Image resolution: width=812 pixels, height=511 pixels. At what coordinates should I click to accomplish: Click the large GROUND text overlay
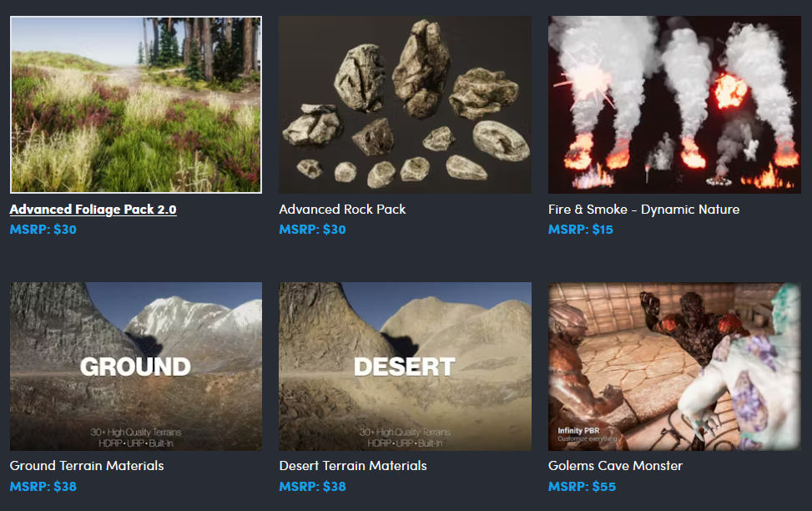pos(135,367)
